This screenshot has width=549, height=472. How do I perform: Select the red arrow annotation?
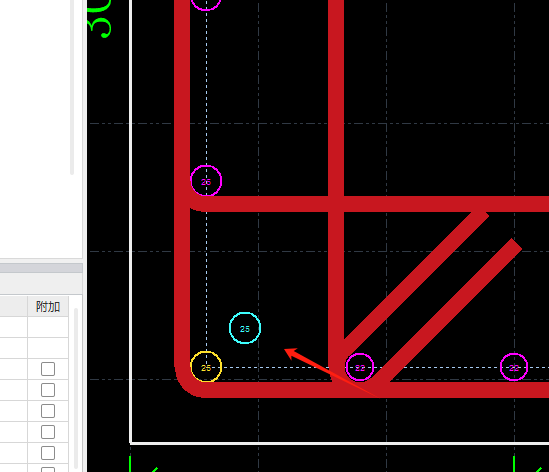[x=329, y=372]
